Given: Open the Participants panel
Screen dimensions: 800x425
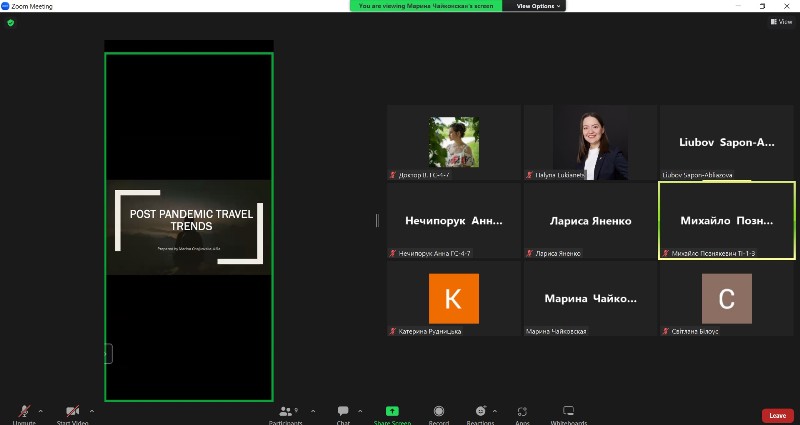Looking at the screenshot, I should pyautogui.click(x=286, y=412).
